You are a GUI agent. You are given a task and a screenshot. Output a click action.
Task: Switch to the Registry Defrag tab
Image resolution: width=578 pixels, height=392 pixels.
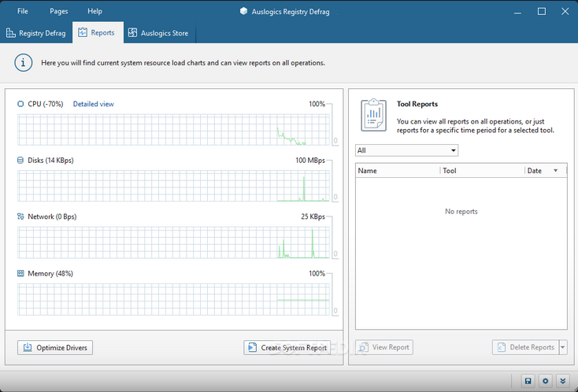pyautogui.click(x=36, y=33)
